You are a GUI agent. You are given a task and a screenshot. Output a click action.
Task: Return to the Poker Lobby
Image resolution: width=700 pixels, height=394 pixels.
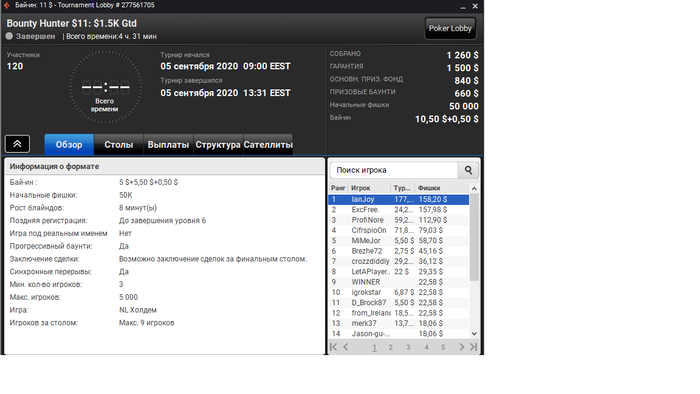(x=450, y=28)
